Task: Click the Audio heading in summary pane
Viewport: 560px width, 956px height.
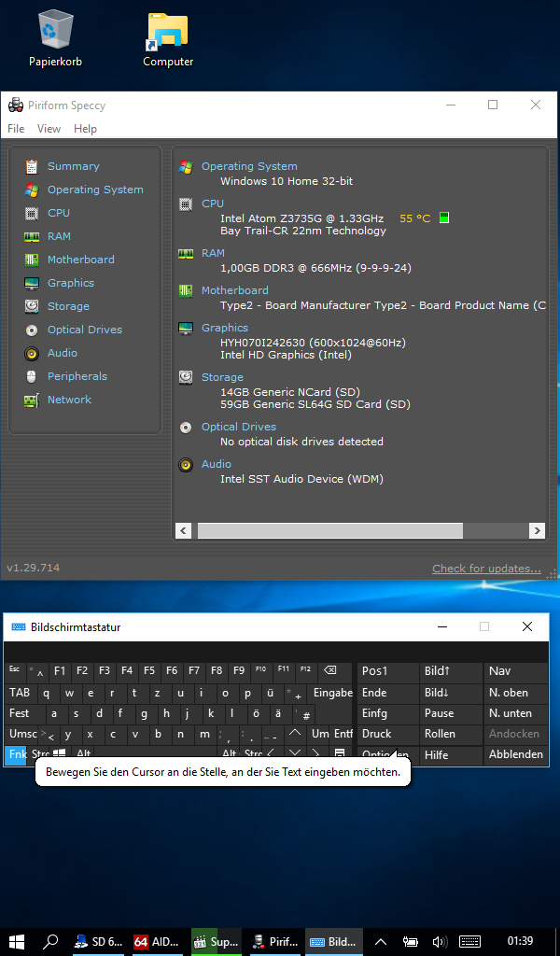Action: [217, 464]
